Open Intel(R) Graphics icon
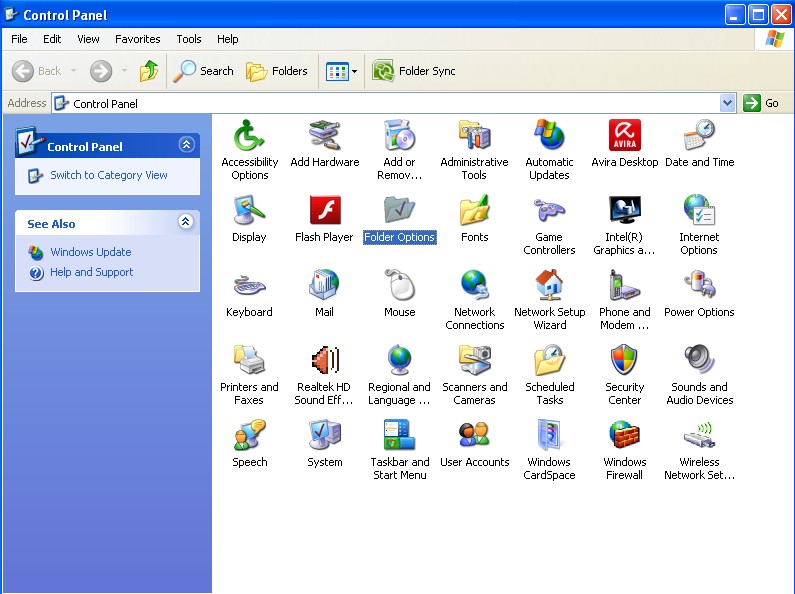The image size is (795, 594). coord(625,210)
